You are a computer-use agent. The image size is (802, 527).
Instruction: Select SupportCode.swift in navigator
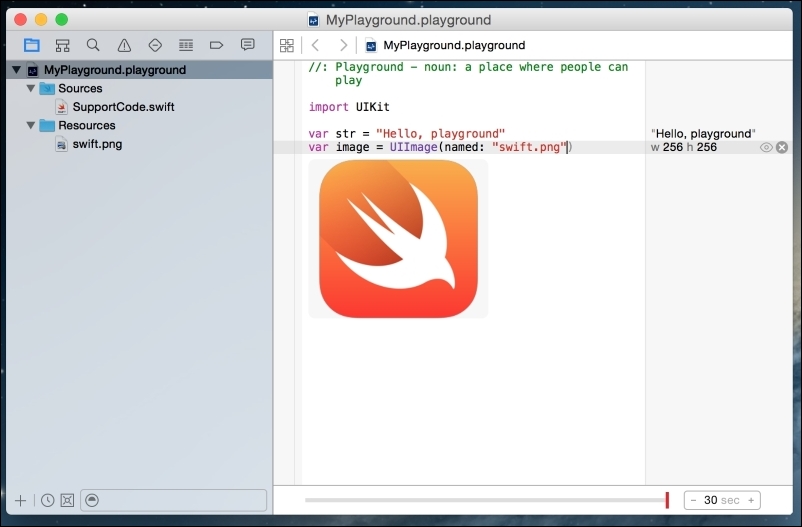(x=123, y=107)
